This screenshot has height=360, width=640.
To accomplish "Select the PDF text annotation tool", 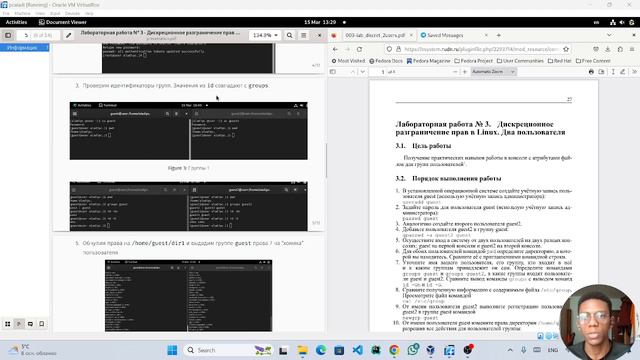I will coord(613,72).
